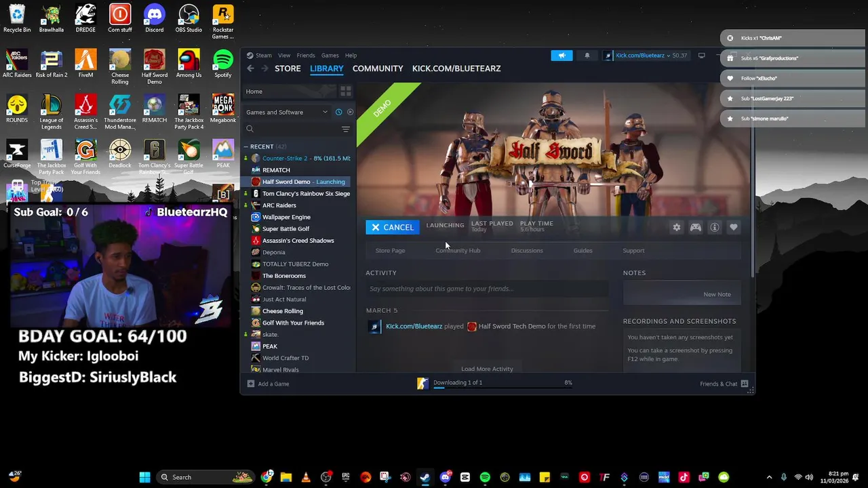868x488 pixels.
Task: Click the Steam forward navigation arrow
Action: (264, 68)
